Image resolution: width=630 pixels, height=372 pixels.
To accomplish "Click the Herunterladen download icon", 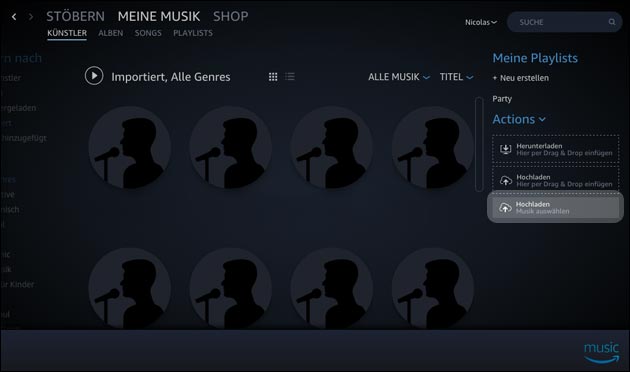I will pyautogui.click(x=505, y=149).
